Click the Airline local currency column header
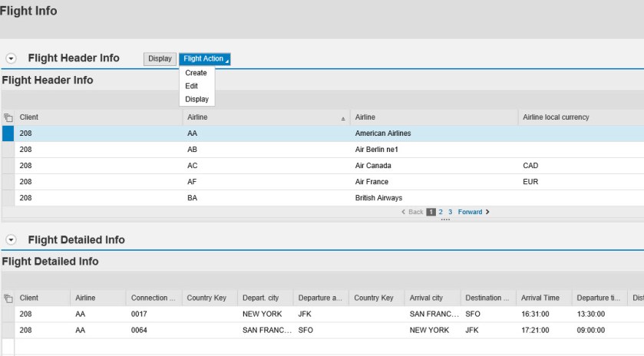Viewport: 644px width, 356px height. pos(556,117)
